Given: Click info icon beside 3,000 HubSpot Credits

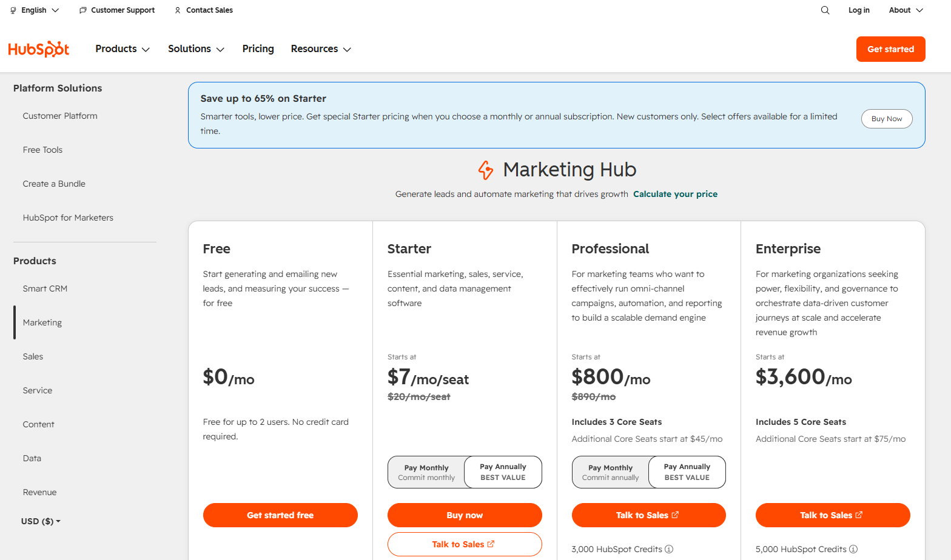Looking at the screenshot, I should [x=669, y=549].
